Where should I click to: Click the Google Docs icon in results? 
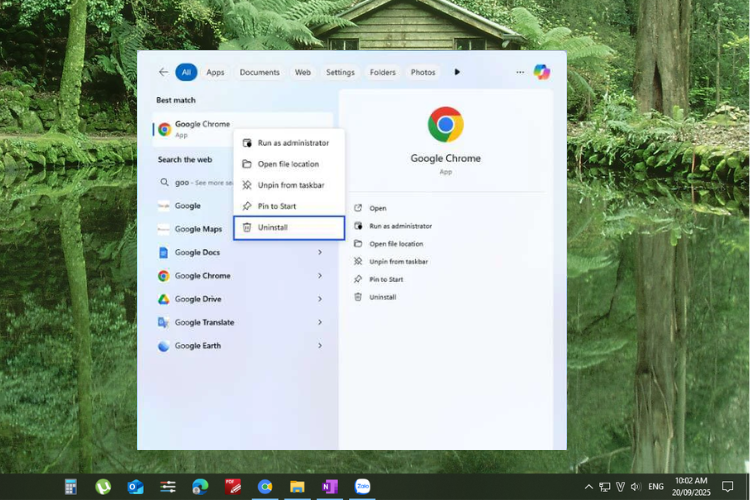(164, 252)
